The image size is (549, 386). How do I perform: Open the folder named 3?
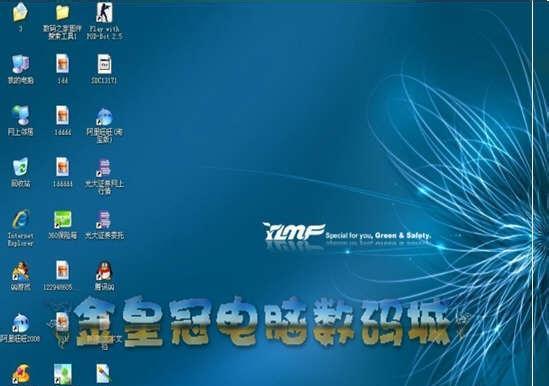(20, 12)
